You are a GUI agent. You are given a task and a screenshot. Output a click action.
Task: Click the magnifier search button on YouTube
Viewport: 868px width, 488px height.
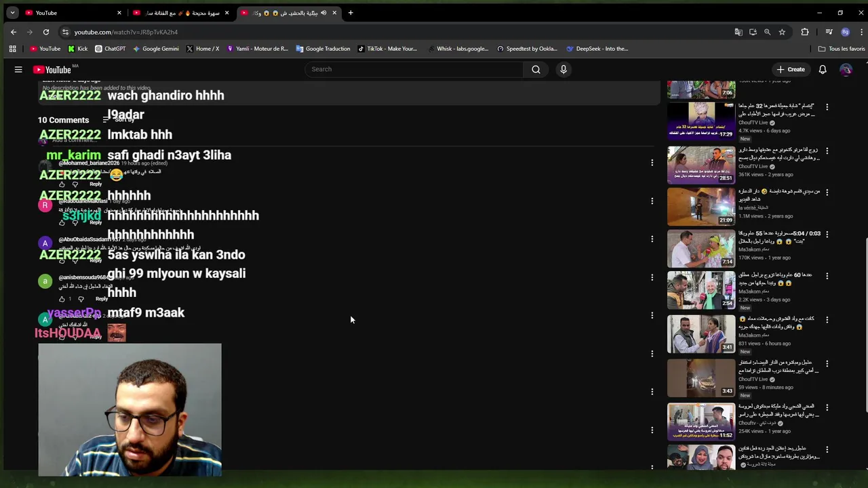point(536,69)
